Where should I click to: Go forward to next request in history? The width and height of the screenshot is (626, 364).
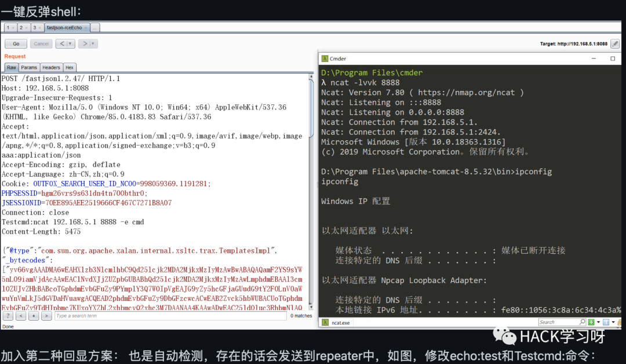point(85,44)
